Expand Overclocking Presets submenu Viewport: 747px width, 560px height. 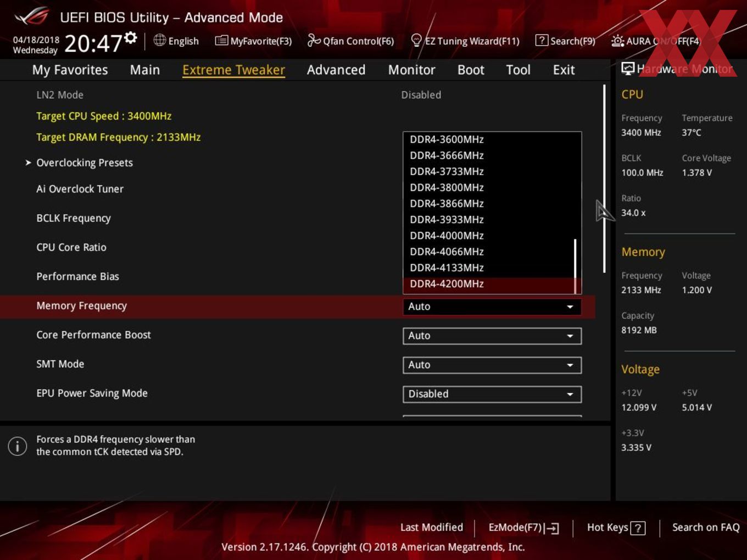click(x=85, y=163)
